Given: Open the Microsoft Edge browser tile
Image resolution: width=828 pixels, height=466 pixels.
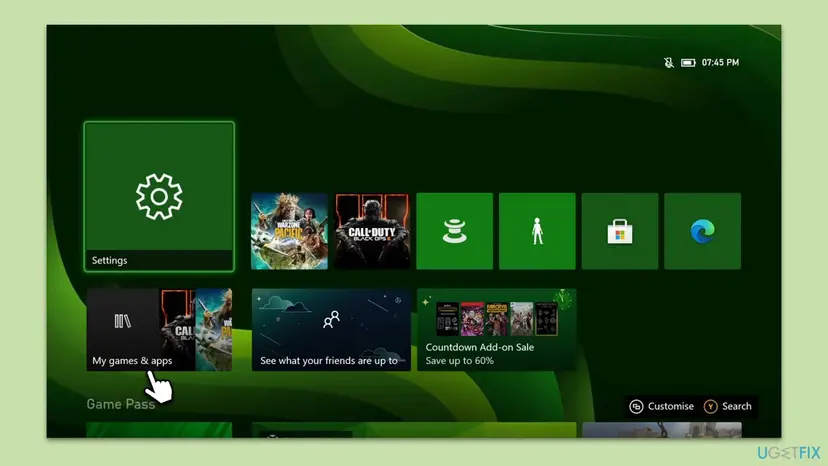Looking at the screenshot, I should (x=702, y=231).
